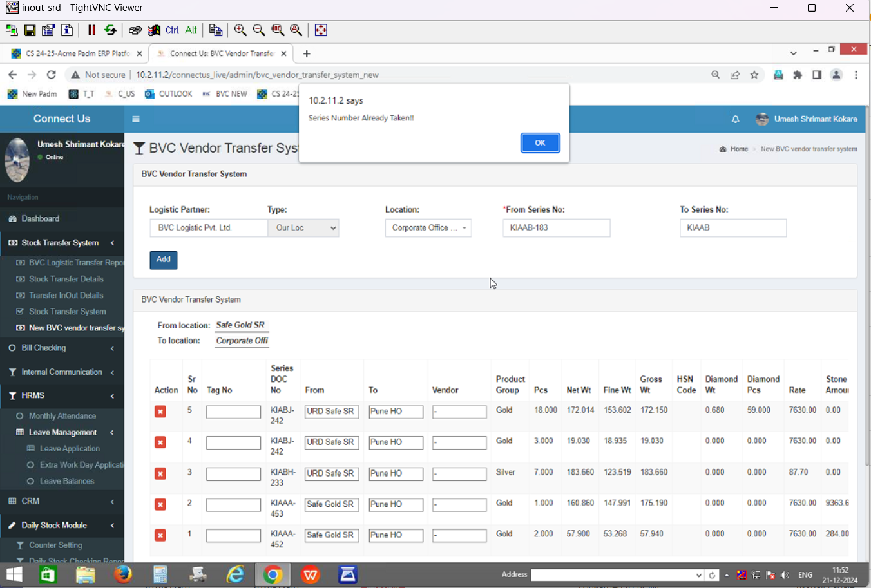Toggle the Ctrl key in TightVNC toolbar
This screenshot has width=871, height=588.
(172, 30)
